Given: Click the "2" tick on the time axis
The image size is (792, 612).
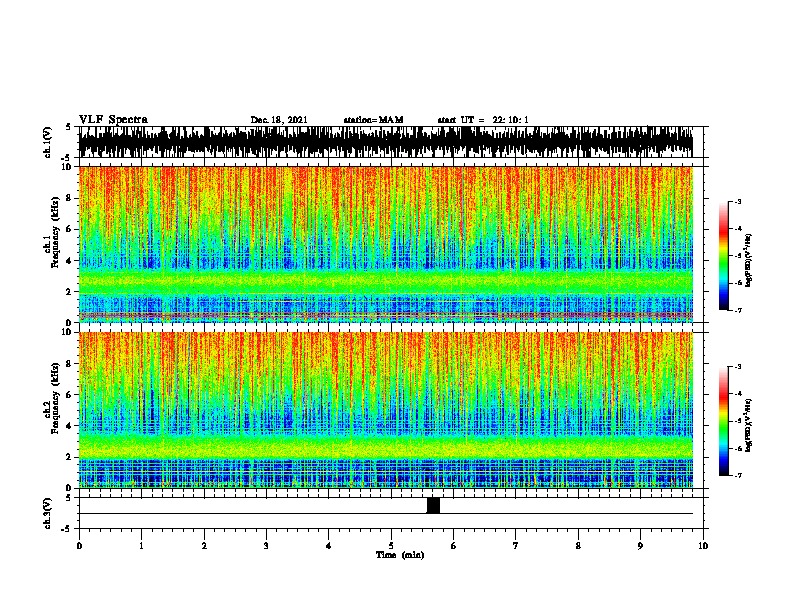Looking at the screenshot, I should (x=204, y=546).
